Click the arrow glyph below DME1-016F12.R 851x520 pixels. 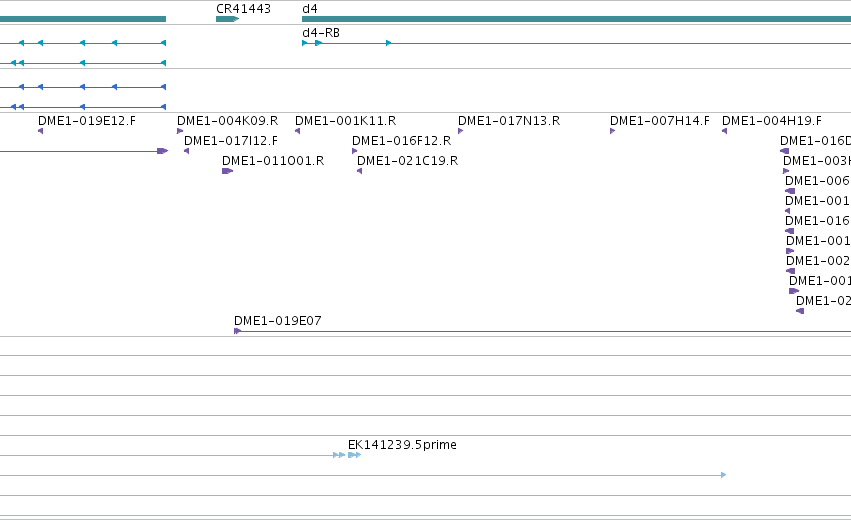354,151
